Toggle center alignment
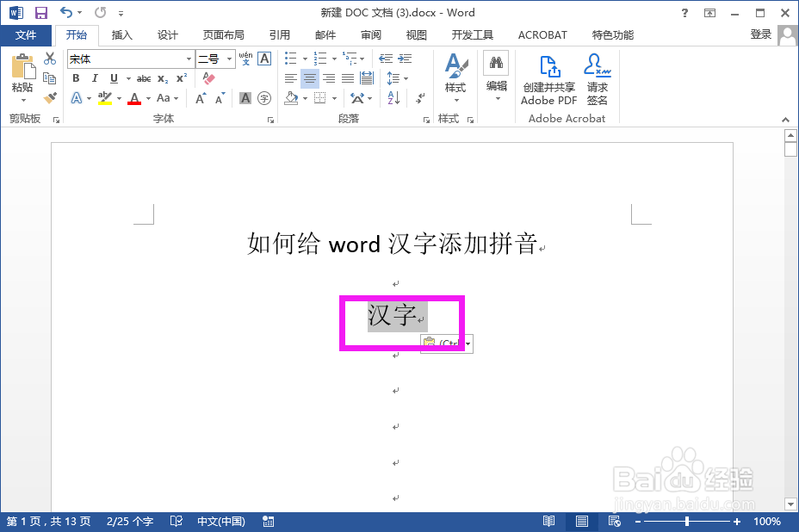Image resolution: width=799 pixels, height=532 pixels. [310, 78]
